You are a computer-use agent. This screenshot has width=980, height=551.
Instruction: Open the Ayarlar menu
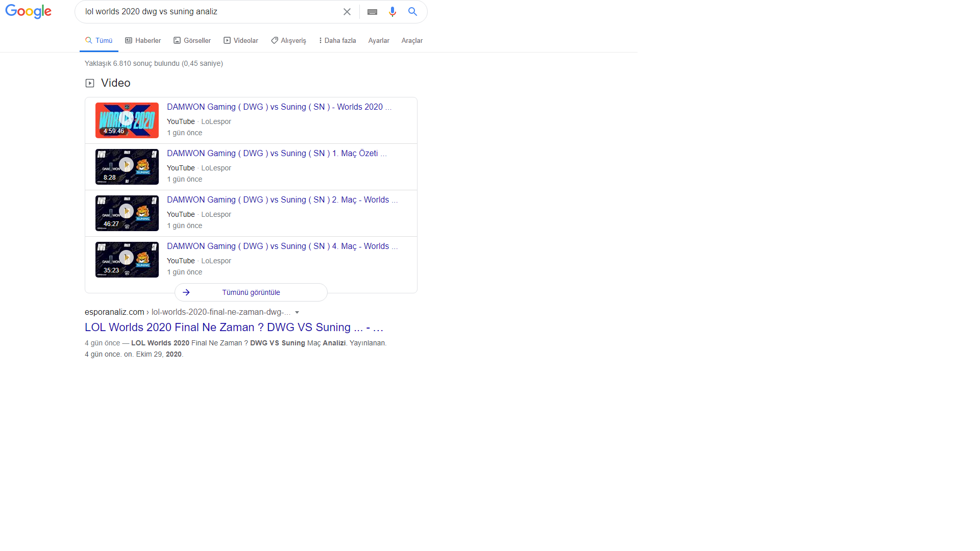click(x=378, y=40)
